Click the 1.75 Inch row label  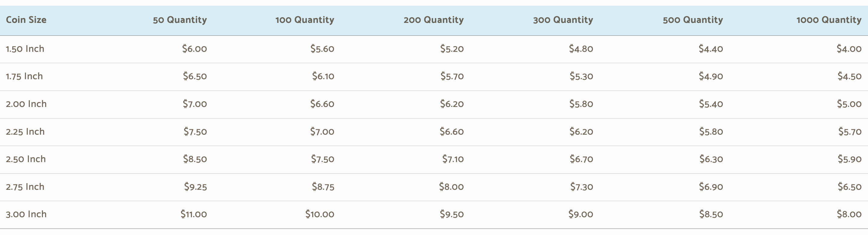point(24,77)
